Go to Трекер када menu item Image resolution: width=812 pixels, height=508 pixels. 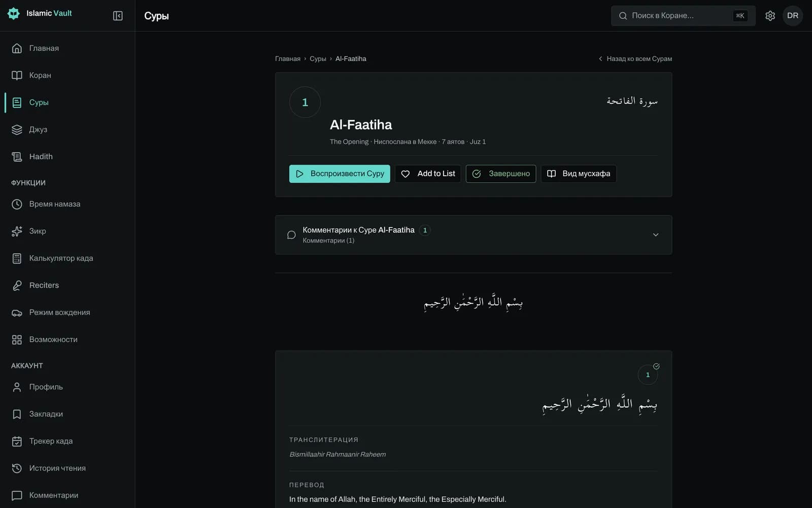(x=67, y=441)
